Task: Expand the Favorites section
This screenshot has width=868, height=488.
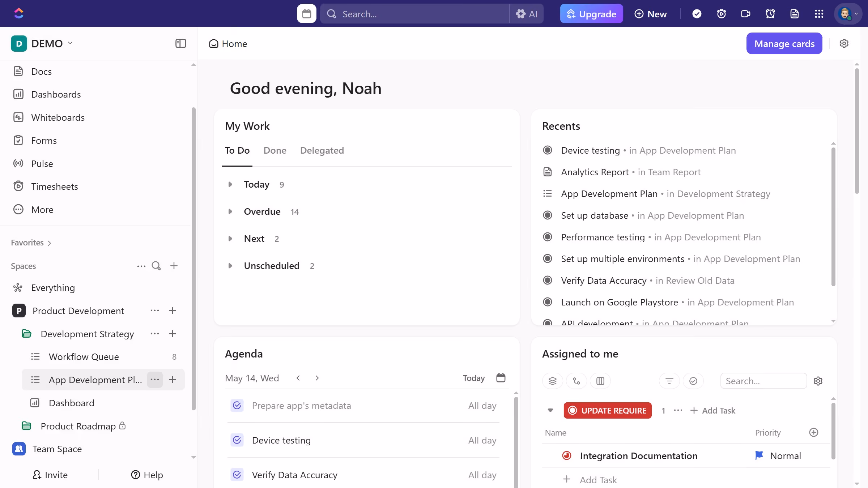Action: (31, 243)
